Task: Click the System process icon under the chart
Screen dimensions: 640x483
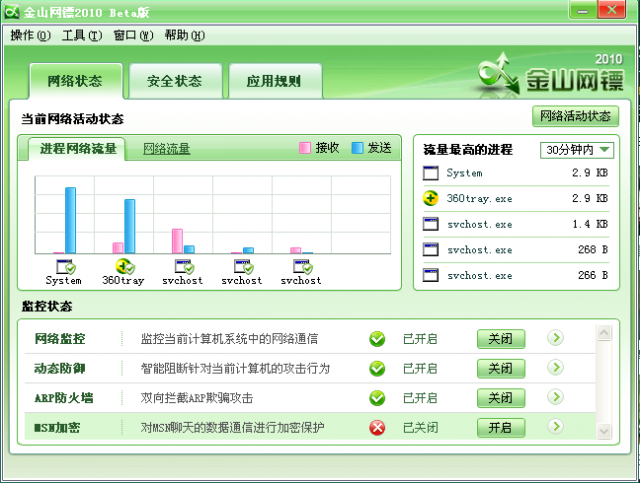Action: (x=64, y=267)
